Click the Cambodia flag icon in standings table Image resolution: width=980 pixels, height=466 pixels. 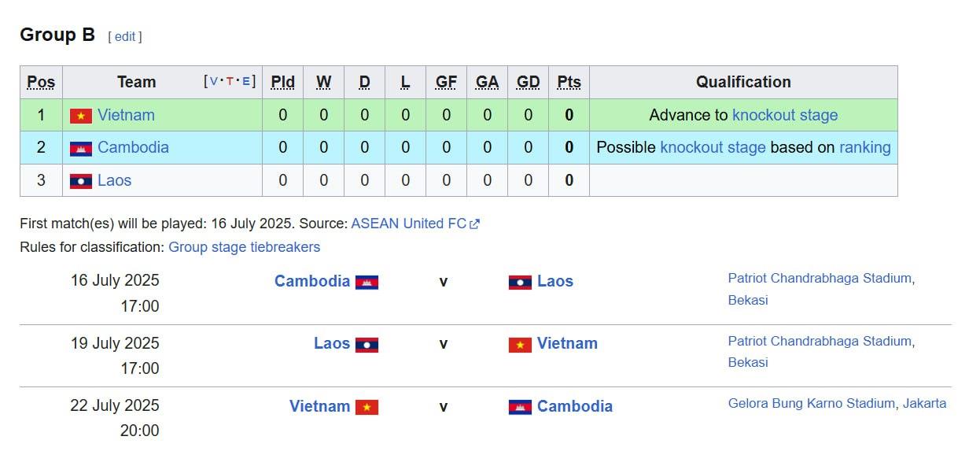(x=81, y=148)
